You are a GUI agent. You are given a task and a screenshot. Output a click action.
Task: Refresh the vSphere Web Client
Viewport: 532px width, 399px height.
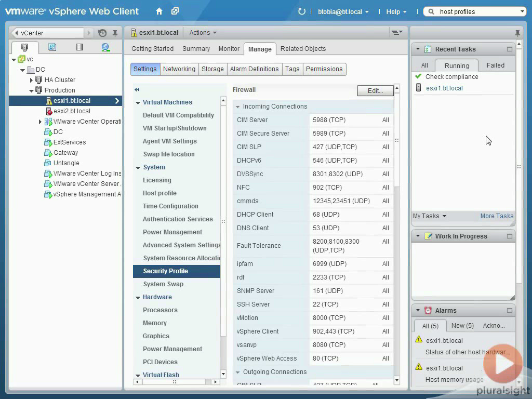302,11
